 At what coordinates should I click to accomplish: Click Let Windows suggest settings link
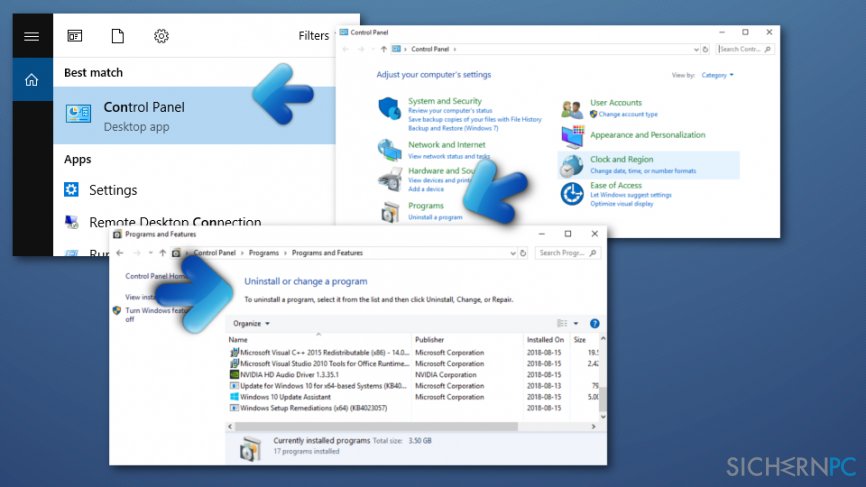coord(631,195)
